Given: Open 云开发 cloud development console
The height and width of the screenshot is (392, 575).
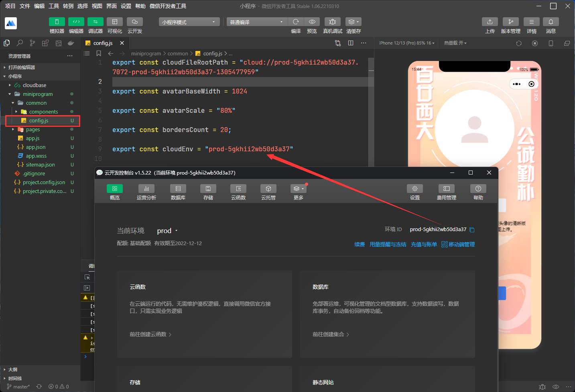Looking at the screenshot, I should click(x=135, y=22).
